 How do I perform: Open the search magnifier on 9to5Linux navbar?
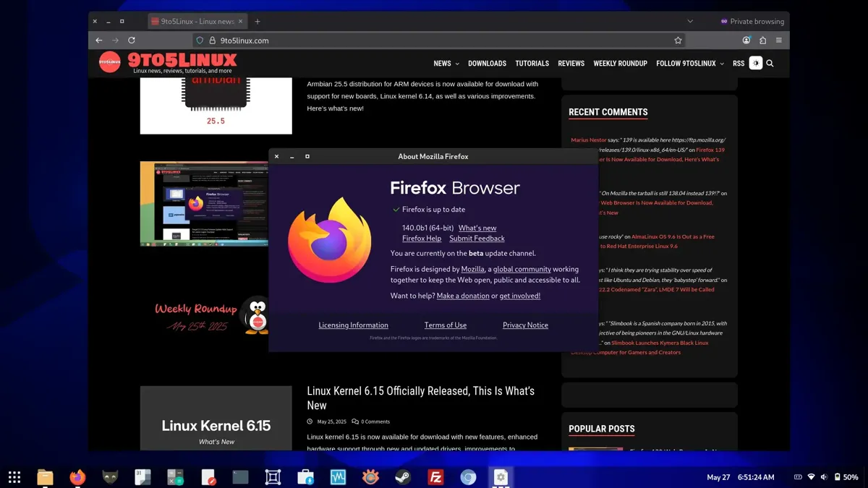pos(770,63)
